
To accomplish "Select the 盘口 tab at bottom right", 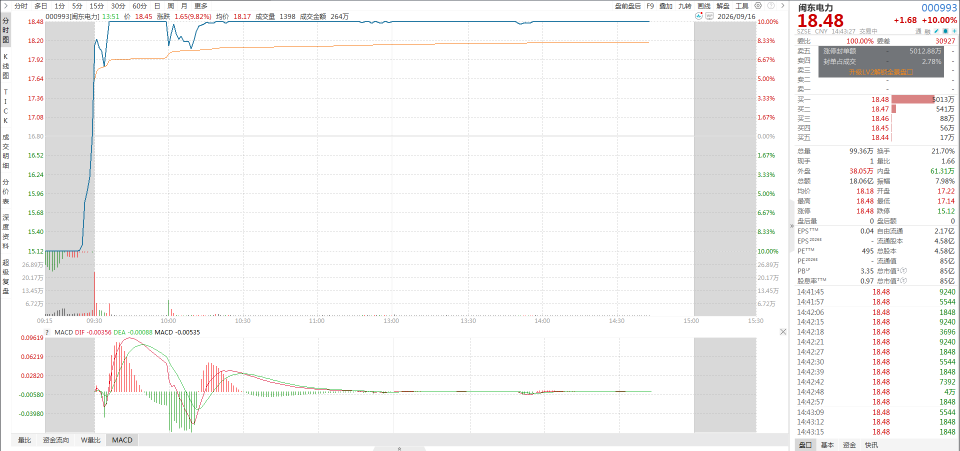I will click(x=806, y=445).
